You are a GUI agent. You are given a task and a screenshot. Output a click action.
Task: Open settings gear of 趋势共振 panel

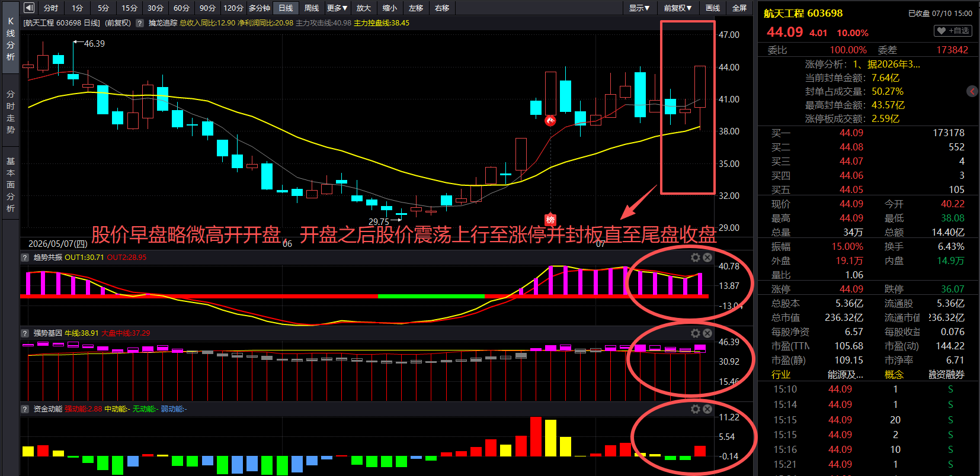[x=696, y=258]
